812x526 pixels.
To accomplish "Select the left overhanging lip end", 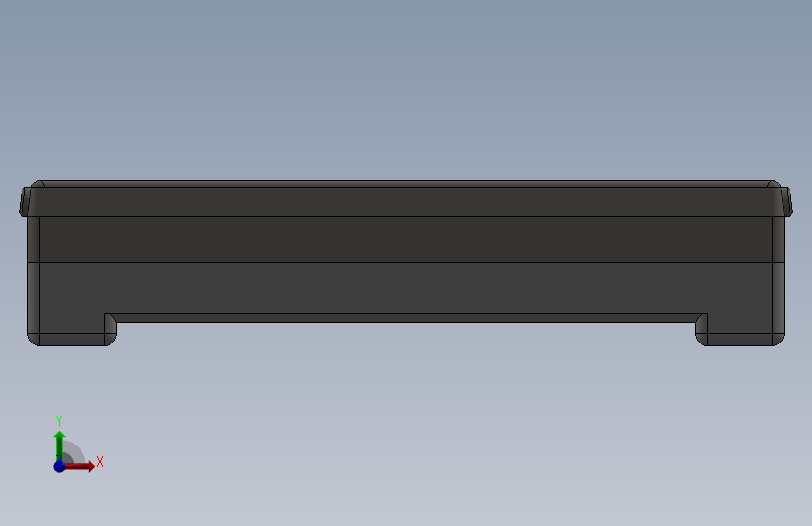I will [23, 202].
